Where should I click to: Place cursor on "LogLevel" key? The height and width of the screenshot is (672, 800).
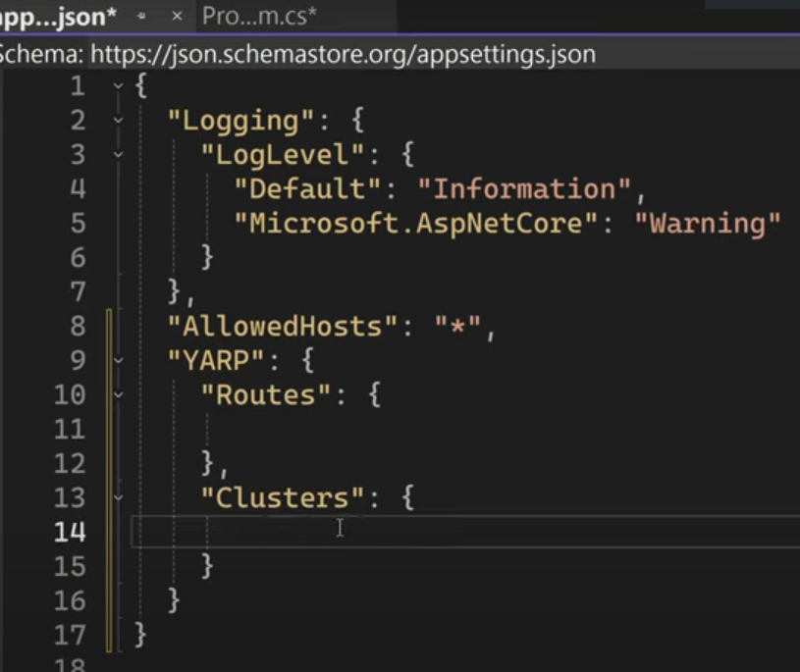point(282,154)
